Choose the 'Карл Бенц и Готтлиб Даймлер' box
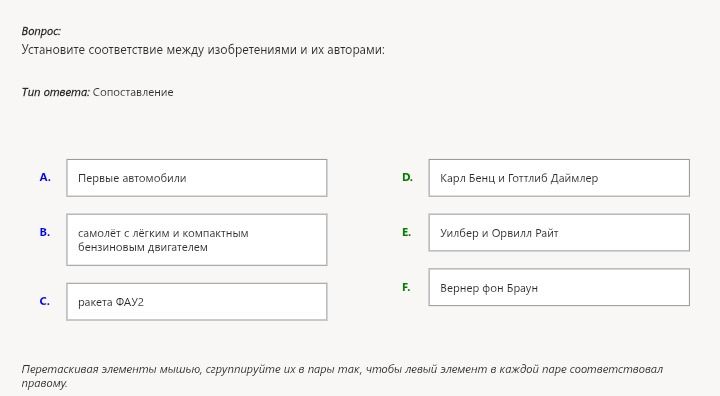 coord(559,178)
